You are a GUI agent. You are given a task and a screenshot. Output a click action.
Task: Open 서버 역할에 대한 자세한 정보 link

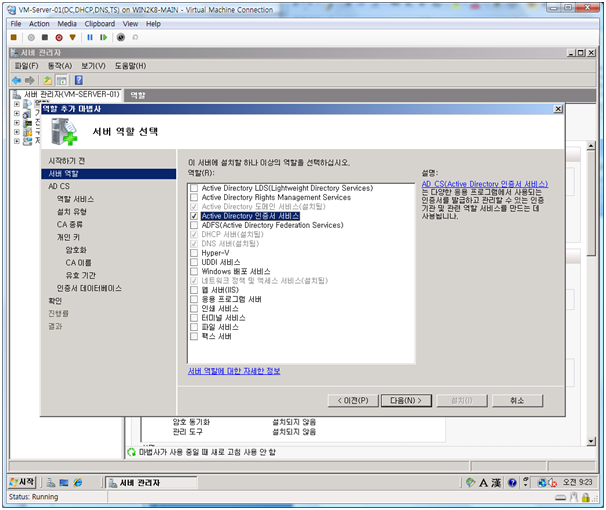pyautogui.click(x=234, y=371)
